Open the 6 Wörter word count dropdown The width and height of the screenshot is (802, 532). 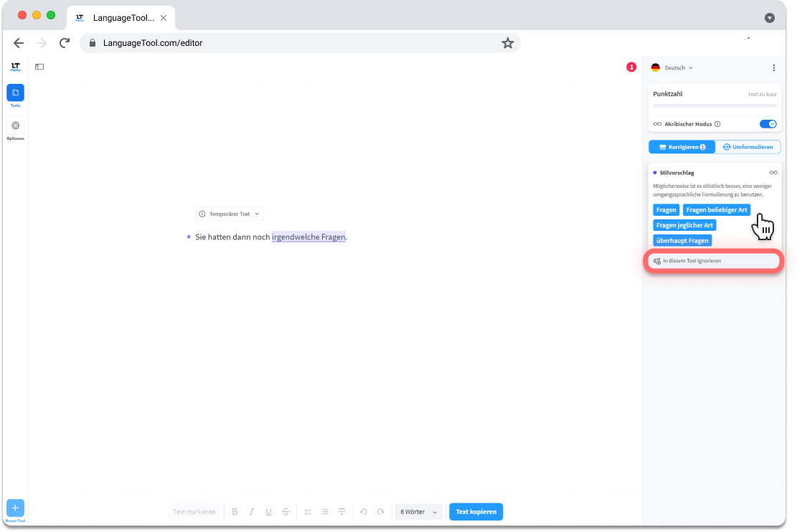pos(418,511)
